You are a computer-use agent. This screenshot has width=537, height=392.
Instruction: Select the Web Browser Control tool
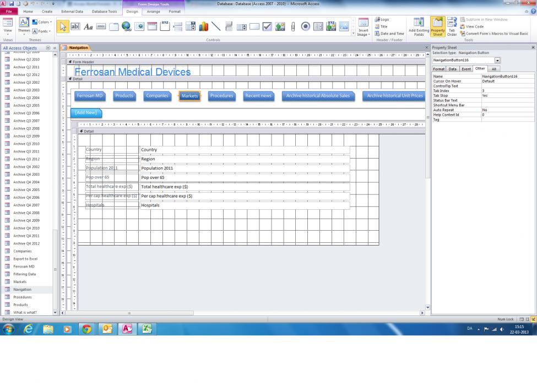coord(139,27)
